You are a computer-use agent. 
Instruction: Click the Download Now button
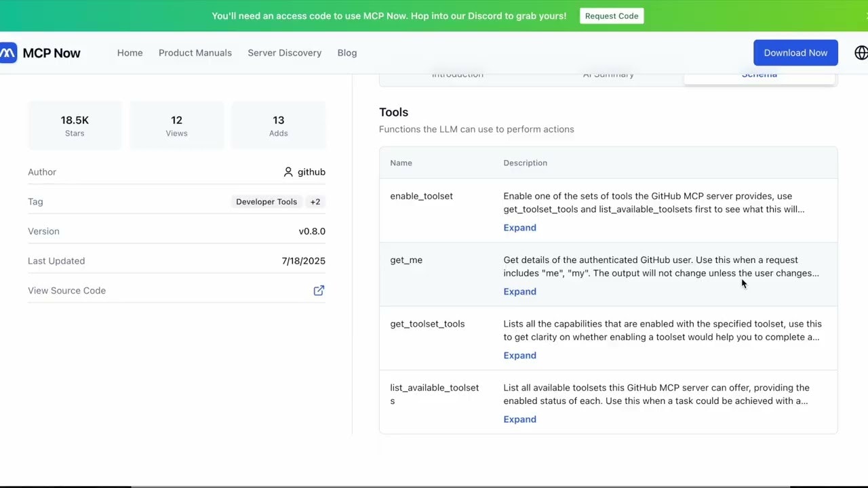[795, 53]
